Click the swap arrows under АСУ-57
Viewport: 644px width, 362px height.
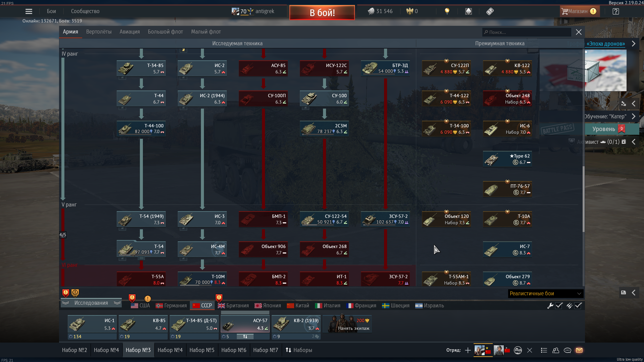(x=245, y=337)
